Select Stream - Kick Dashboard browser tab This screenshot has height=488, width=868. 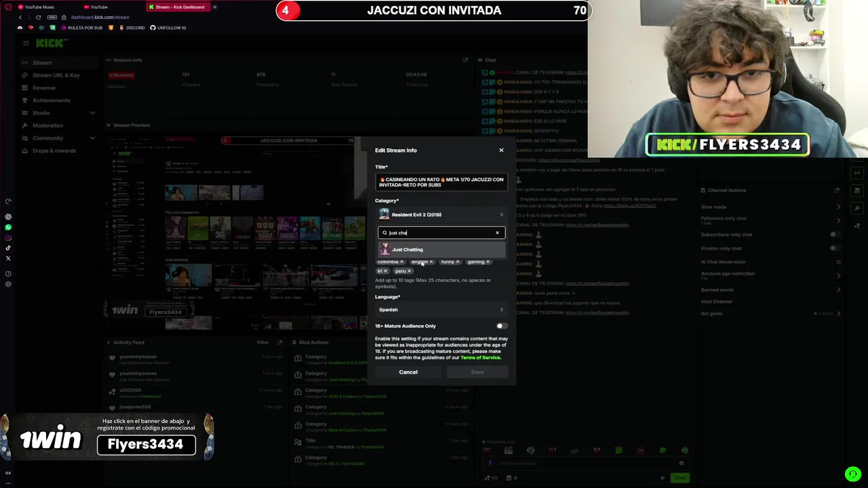178,7
